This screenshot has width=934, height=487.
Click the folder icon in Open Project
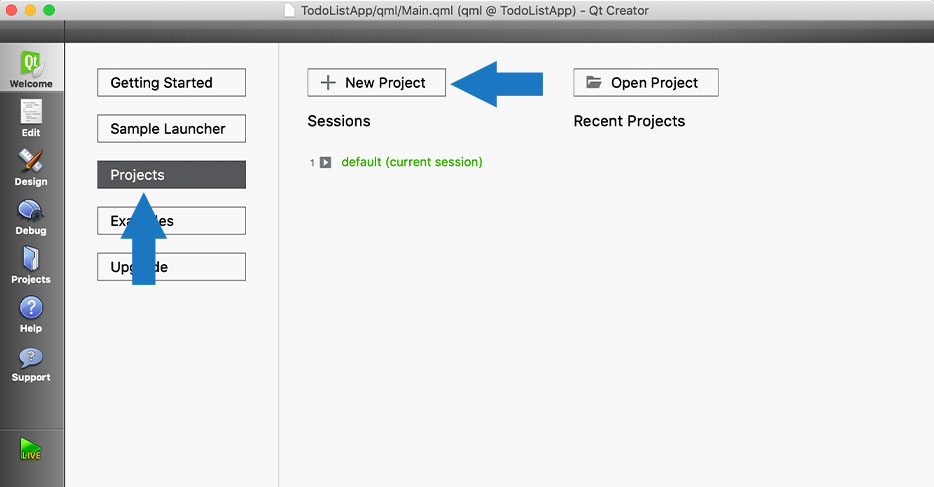[x=593, y=82]
